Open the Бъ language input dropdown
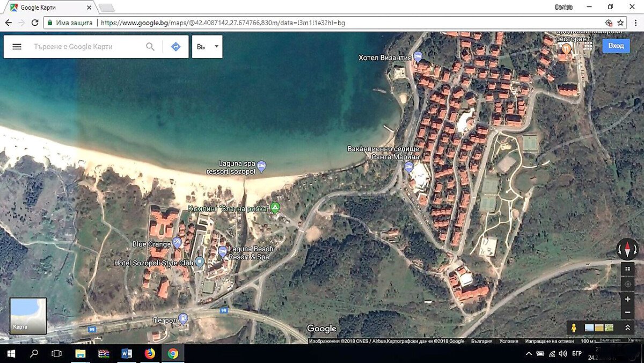This screenshot has height=363, width=644. click(207, 47)
